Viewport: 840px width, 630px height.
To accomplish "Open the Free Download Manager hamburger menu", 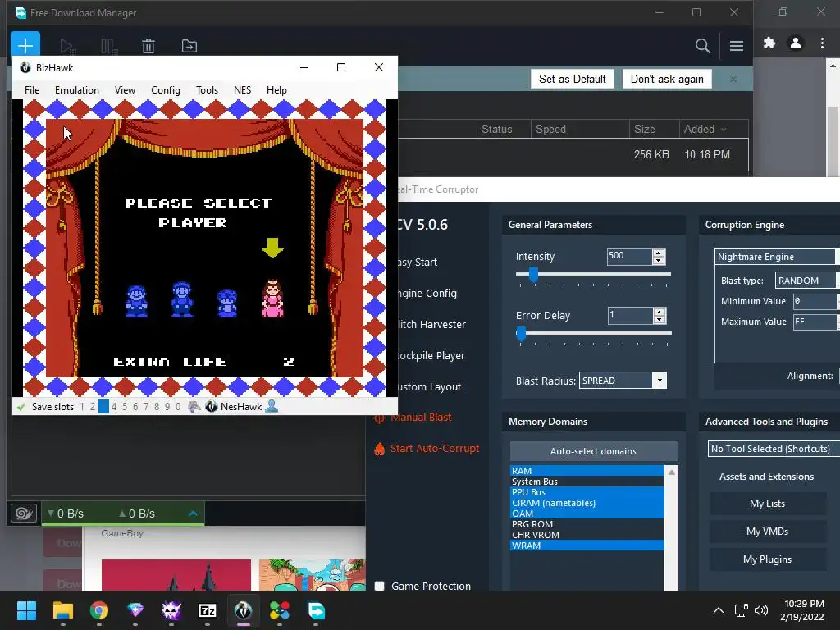I will [736, 46].
